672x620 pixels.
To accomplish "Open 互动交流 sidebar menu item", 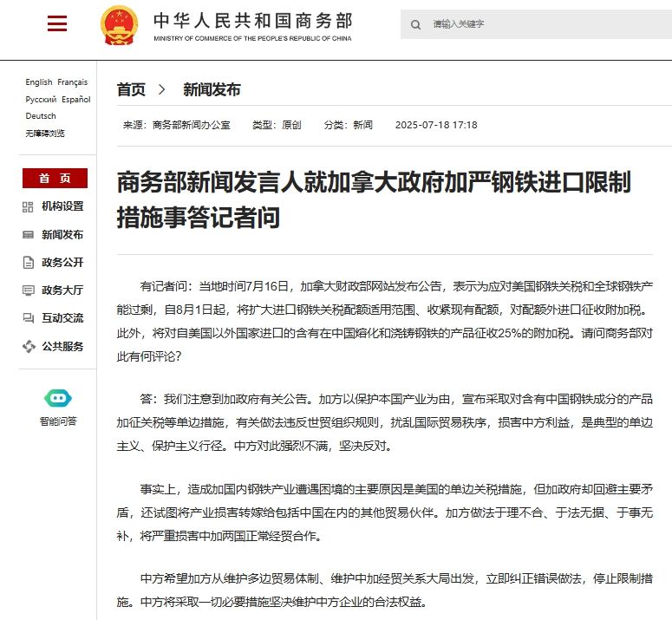I will (62, 318).
